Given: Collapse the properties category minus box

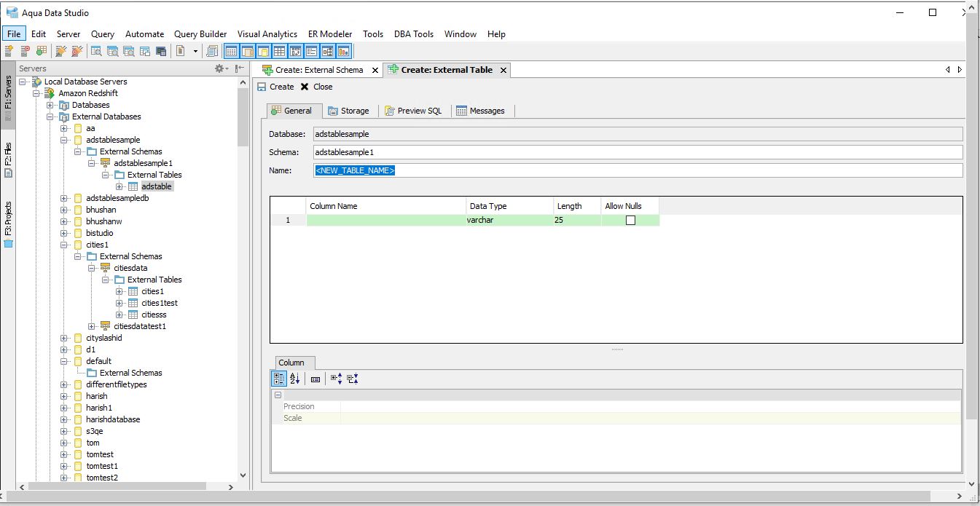Looking at the screenshot, I should click(x=278, y=395).
